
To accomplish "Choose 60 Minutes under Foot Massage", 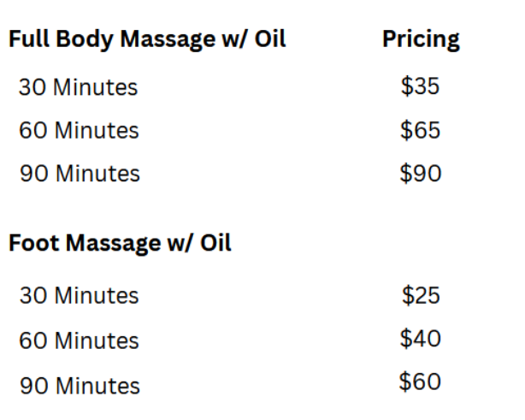I will [x=79, y=340].
